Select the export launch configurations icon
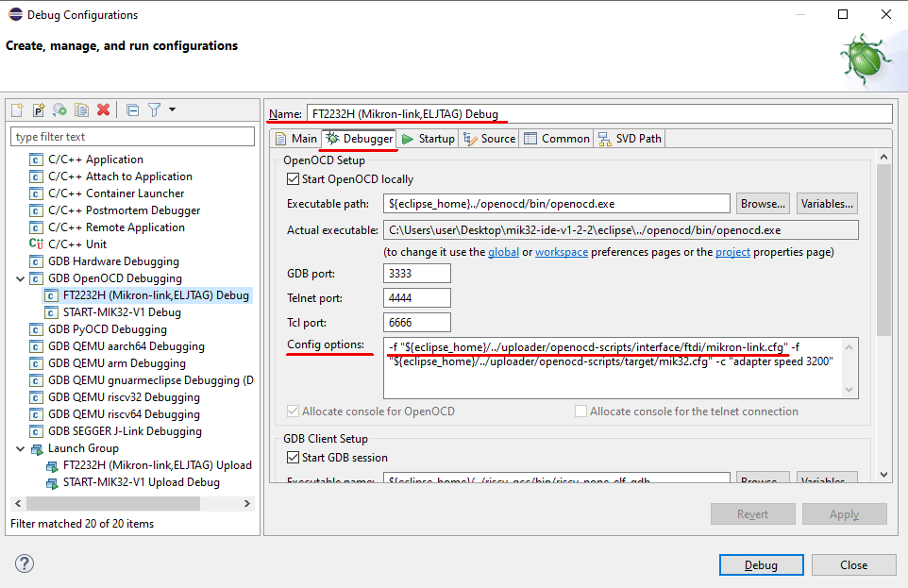Screen dimensions: 908x588 (59, 109)
